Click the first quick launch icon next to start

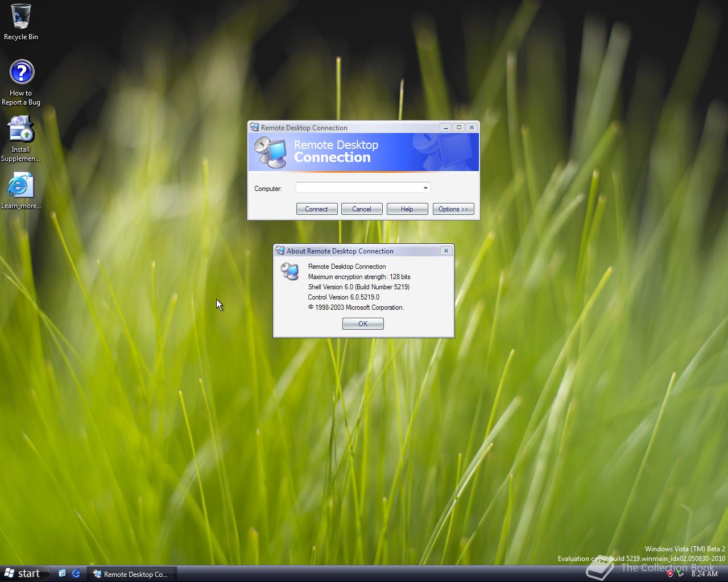[62, 573]
